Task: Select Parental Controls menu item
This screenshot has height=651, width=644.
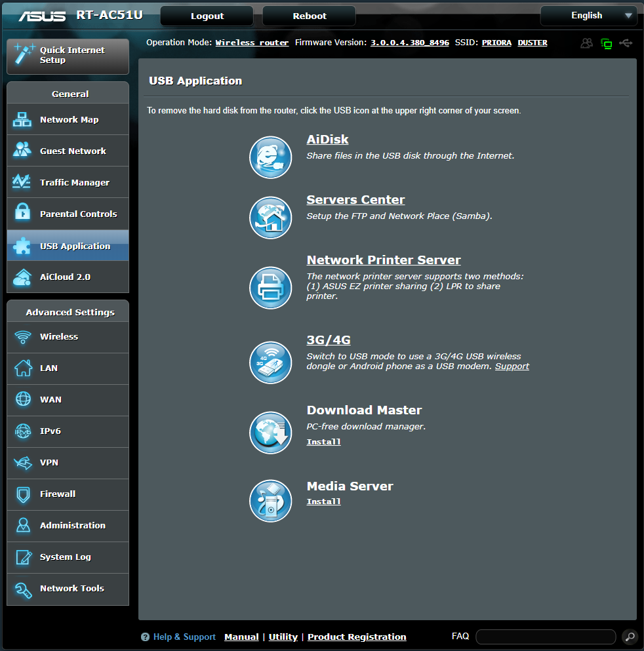Action: [68, 214]
